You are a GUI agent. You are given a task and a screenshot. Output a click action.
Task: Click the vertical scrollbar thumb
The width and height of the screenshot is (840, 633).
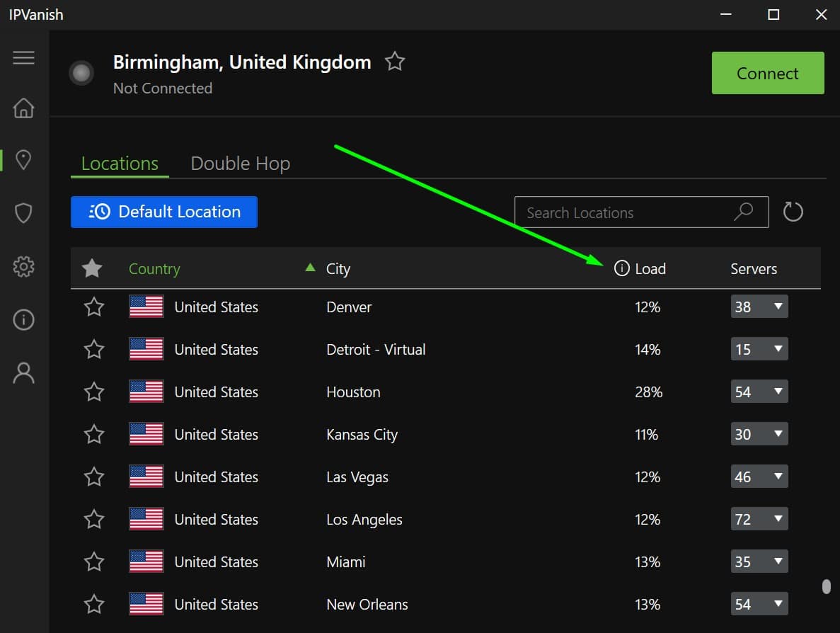tap(826, 586)
